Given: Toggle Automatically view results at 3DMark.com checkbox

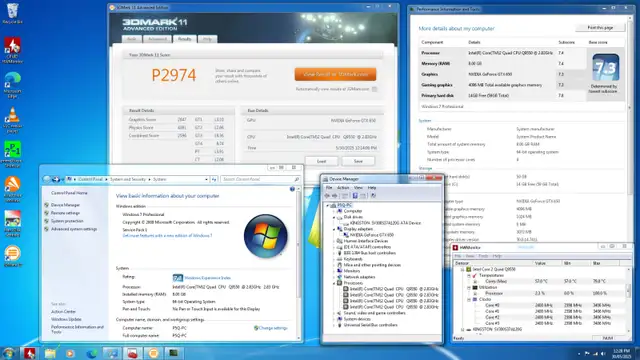Looking at the screenshot, I should click(374, 89).
